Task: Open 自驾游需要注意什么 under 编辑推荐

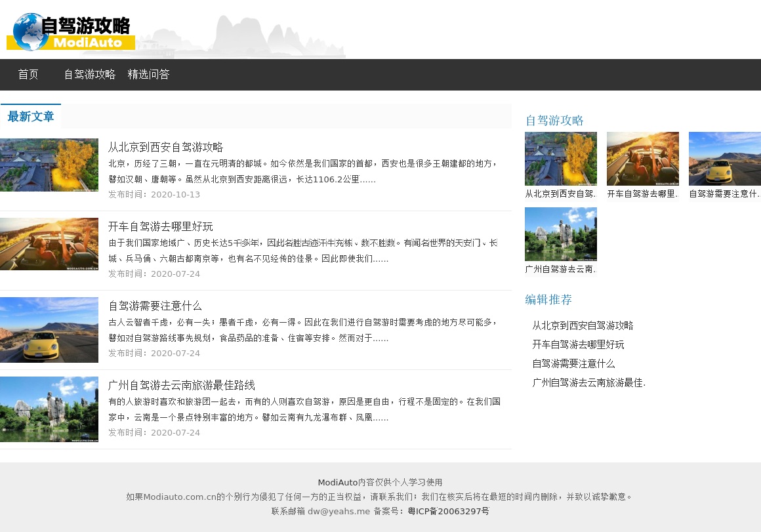Action: (x=573, y=363)
